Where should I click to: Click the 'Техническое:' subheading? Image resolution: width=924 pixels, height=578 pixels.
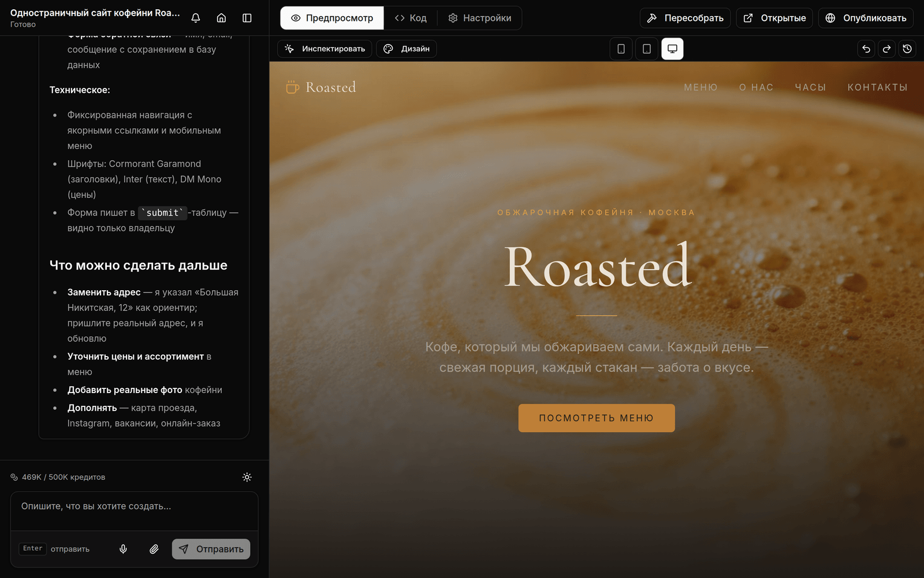pos(80,90)
